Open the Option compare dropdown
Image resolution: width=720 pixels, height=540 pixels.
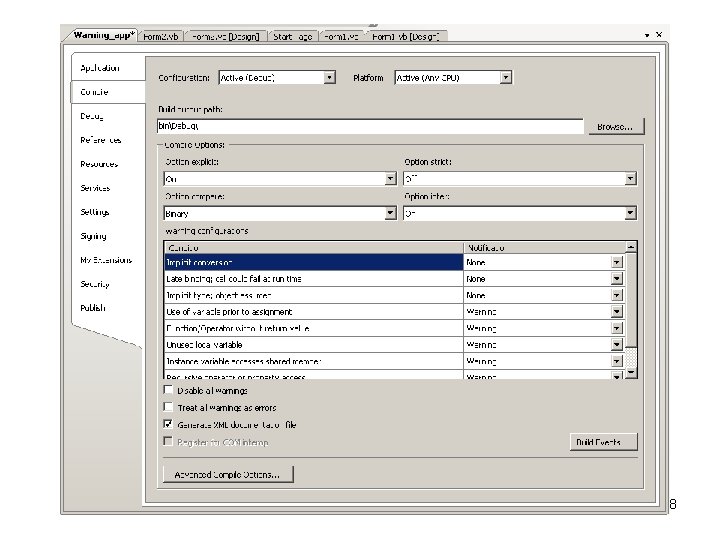coord(390,213)
